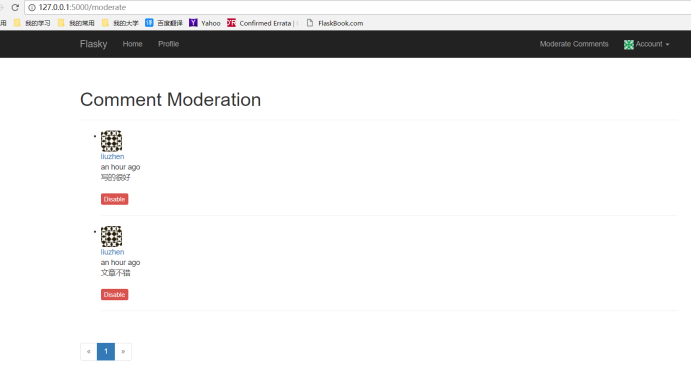Expand the Account dropdown menu
691x369 pixels.
(x=646, y=44)
